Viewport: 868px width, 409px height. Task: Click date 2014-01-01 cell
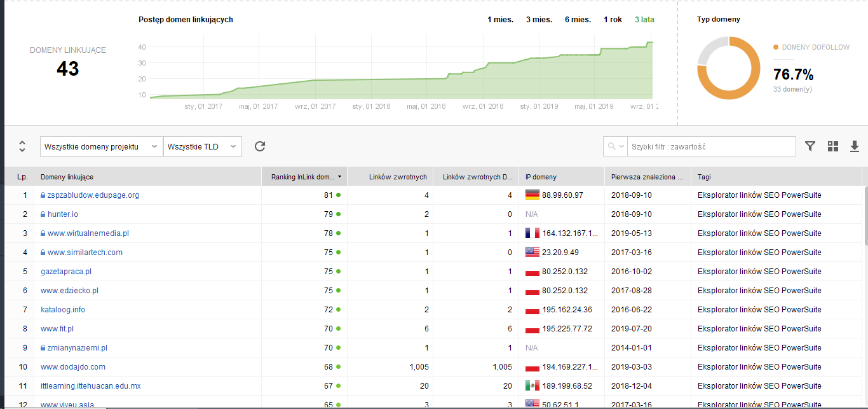[648, 348]
